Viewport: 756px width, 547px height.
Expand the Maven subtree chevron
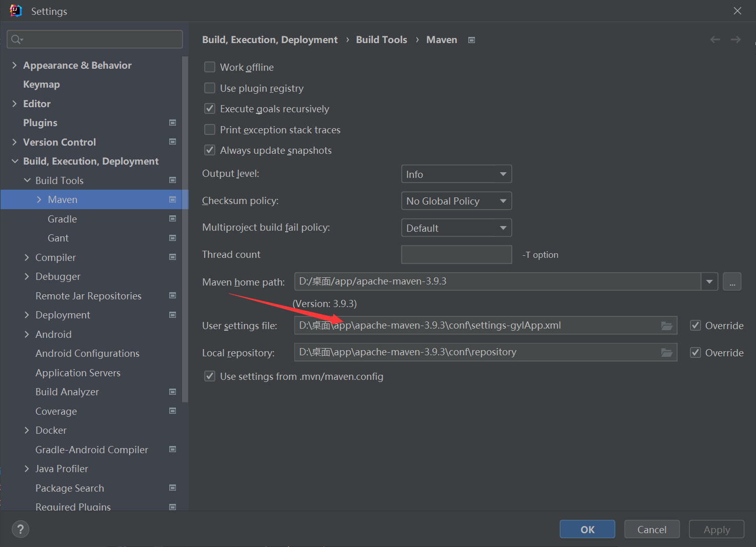pyautogui.click(x=39, y=199)
